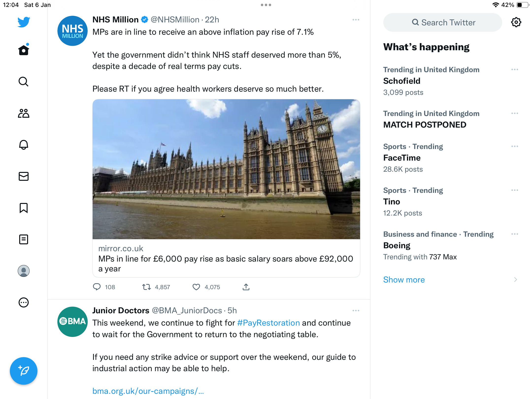This screenshot has width=532, height=399.
Task: Open options for Schofield trend
Action: tap(515, 70)
